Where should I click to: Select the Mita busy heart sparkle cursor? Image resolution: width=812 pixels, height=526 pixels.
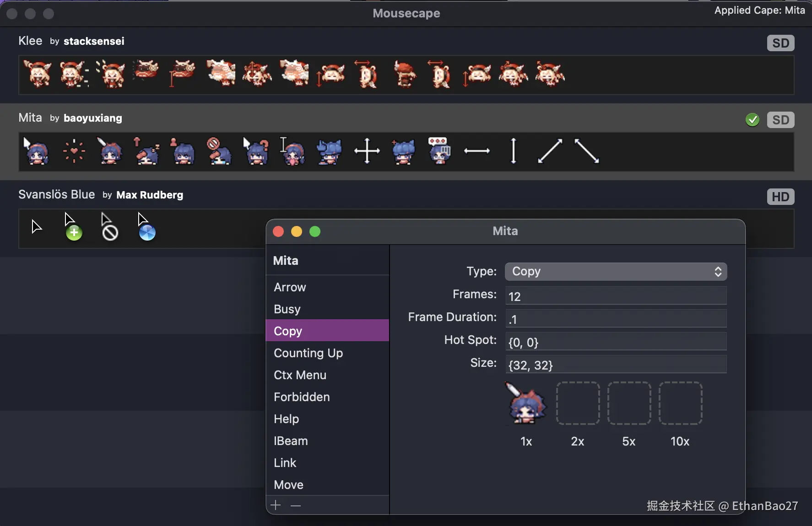(74, 151)
